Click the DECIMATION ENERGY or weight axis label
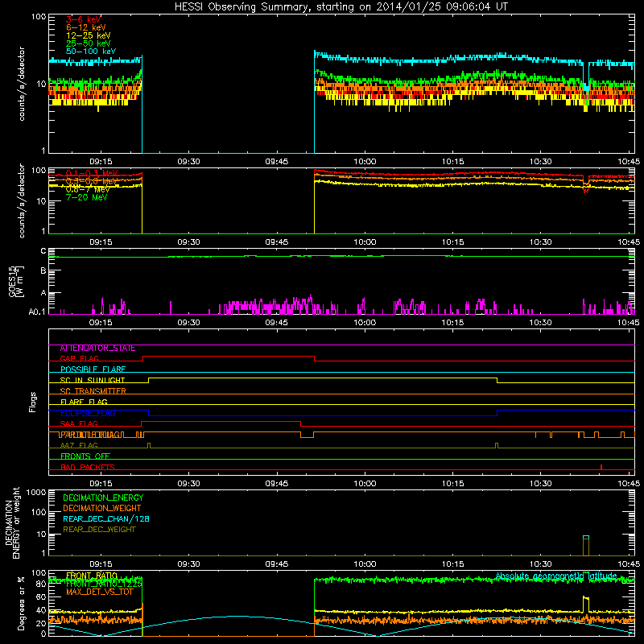This screenshot has width=644, height=644. [12, 523]
